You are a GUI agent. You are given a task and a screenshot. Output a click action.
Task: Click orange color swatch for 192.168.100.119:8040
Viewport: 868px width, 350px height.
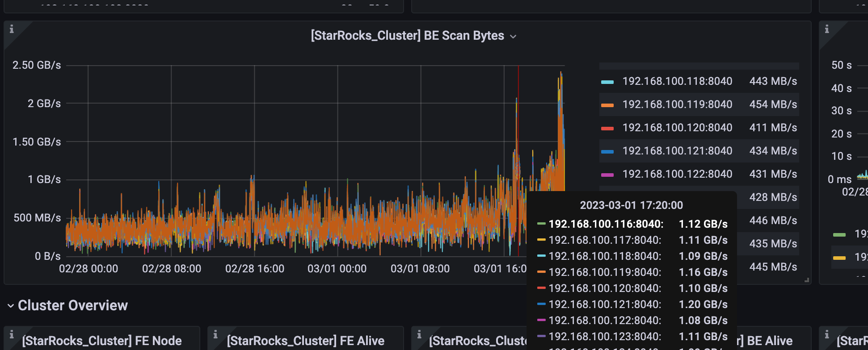coord(607,105)
